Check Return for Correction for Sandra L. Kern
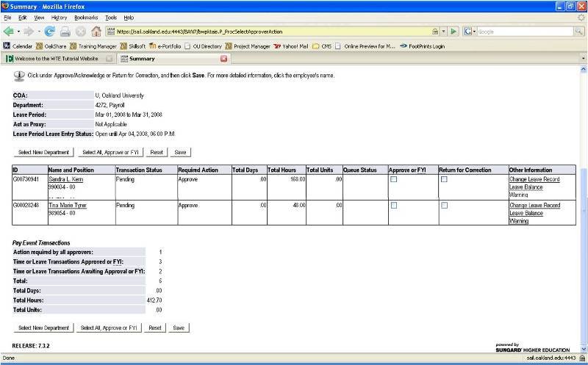 click(x=444, y=180)
